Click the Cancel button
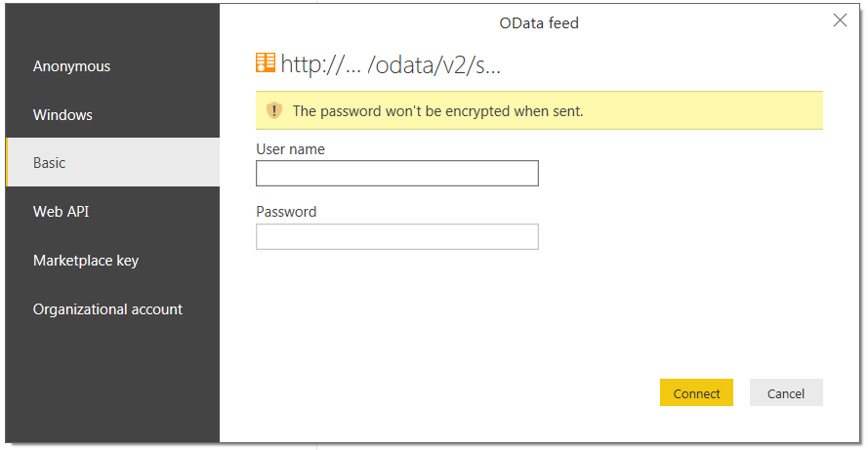 point(786,393)
